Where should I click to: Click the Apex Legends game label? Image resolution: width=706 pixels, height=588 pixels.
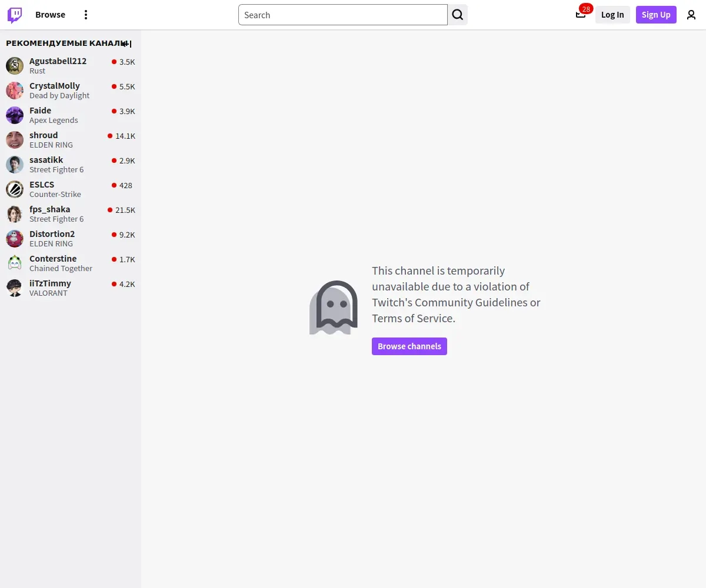(54, 120)
